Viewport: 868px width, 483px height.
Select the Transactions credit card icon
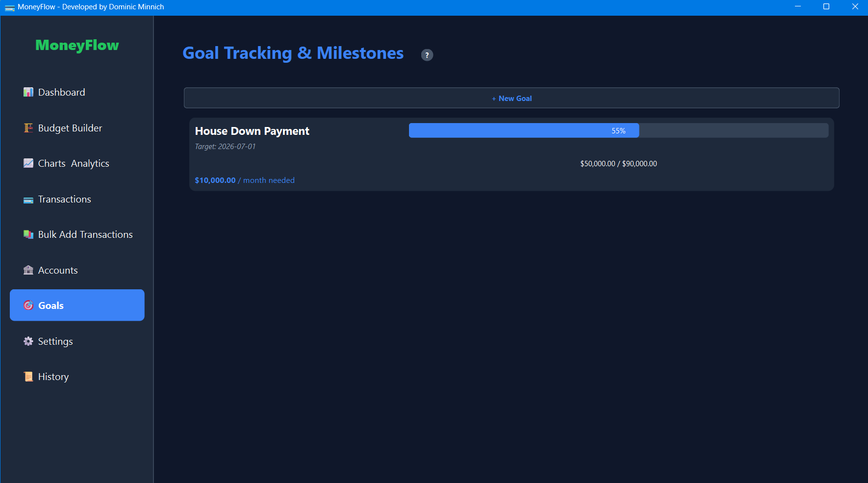[x=28, y=199]
